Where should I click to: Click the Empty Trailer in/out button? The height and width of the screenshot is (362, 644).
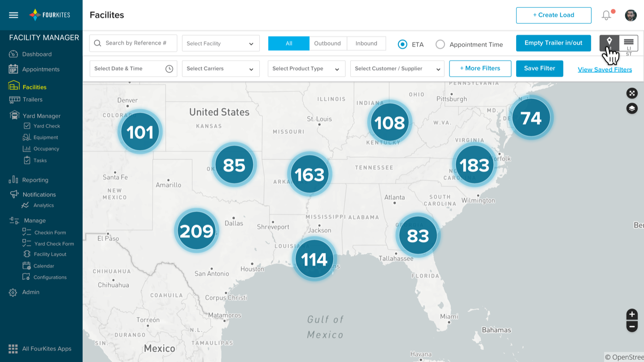point(553,43)
